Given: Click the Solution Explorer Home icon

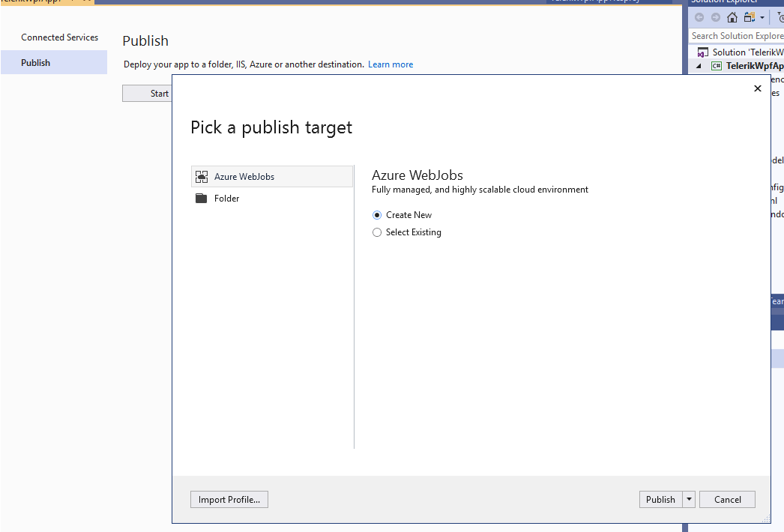Looking at the screenshot, I should (x=732, y=17).
